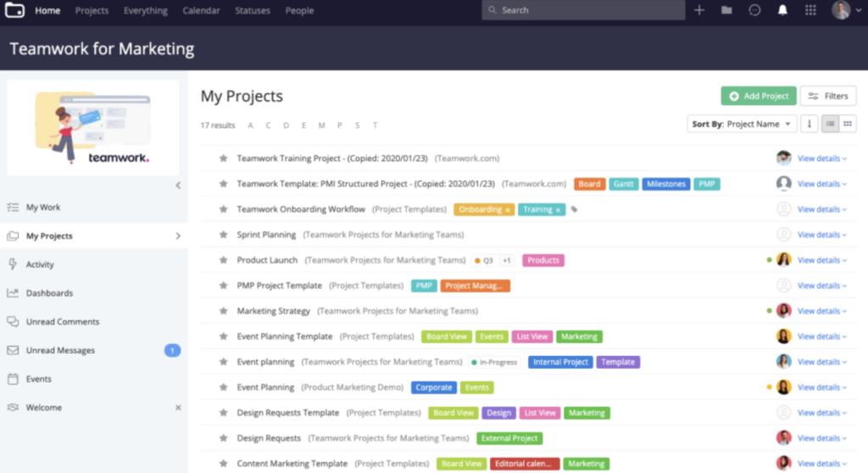Expand View details for Design Requests
The width and height of the screenshot is (868, 473).
(x=822, y=438)
